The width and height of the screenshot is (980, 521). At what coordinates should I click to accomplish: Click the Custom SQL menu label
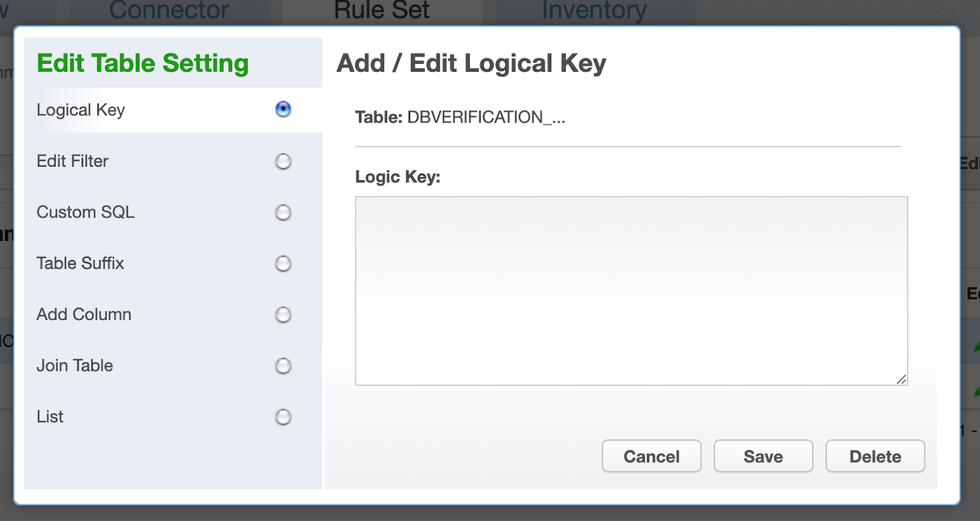pos(85,212)
